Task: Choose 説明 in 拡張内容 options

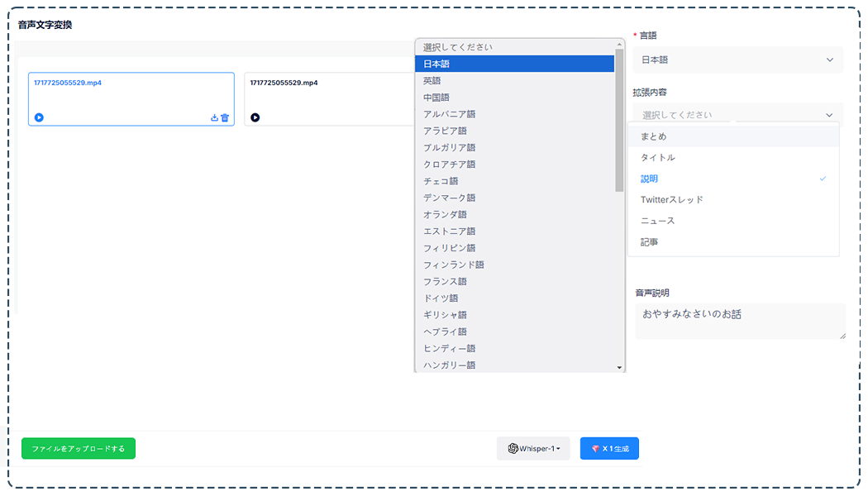Action: (x=733, y=179)
